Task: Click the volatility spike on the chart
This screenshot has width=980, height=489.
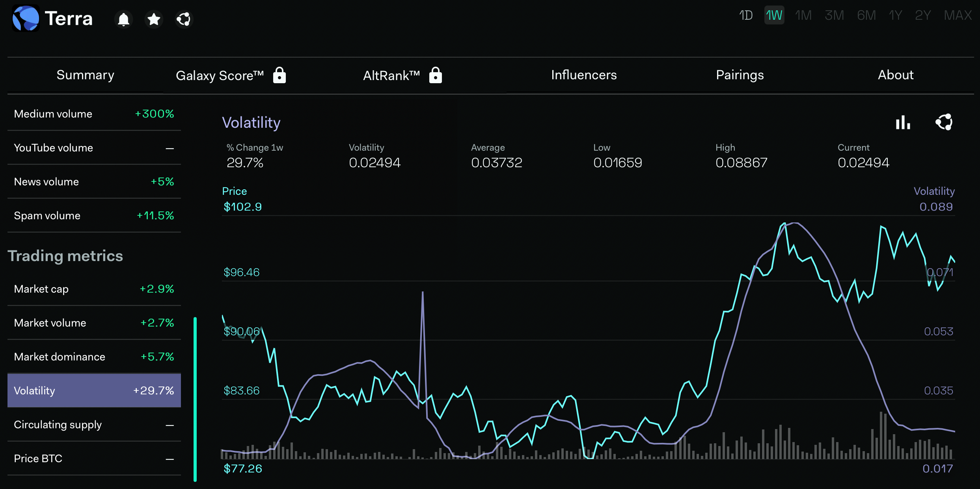Action: pos(423,294)
